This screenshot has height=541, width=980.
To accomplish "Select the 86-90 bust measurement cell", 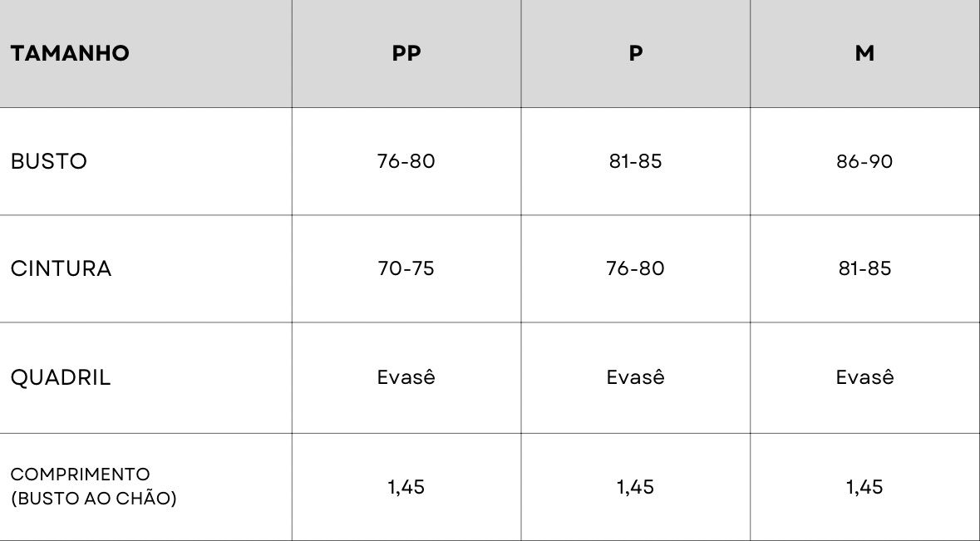I will pos(864,161).
